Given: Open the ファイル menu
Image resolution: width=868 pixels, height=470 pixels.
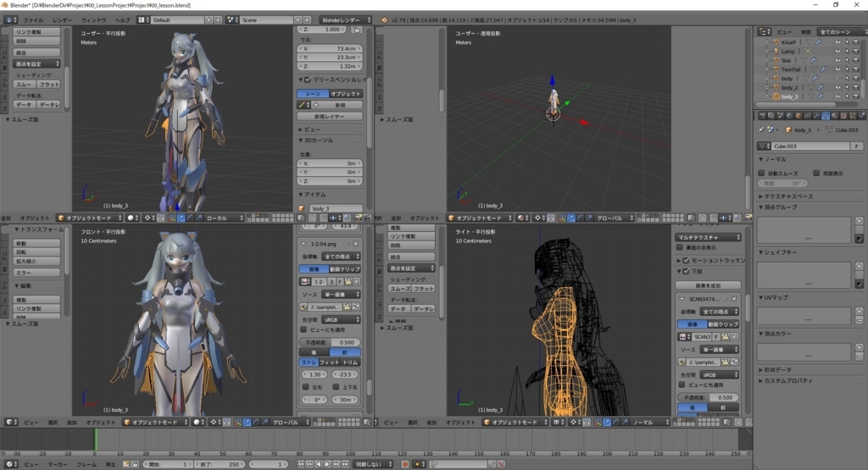Looking at the screenshot, I should 33,20.
